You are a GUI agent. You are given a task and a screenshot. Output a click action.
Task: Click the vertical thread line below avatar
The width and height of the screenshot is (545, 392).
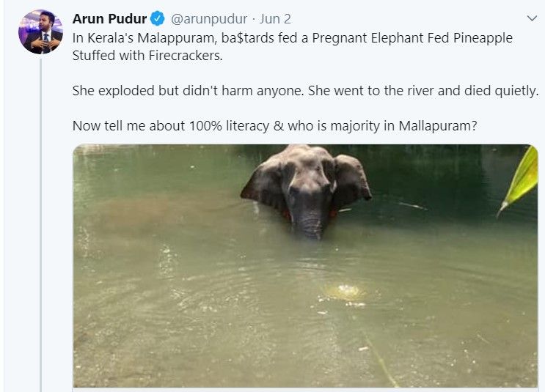click(x=40, y=220)
